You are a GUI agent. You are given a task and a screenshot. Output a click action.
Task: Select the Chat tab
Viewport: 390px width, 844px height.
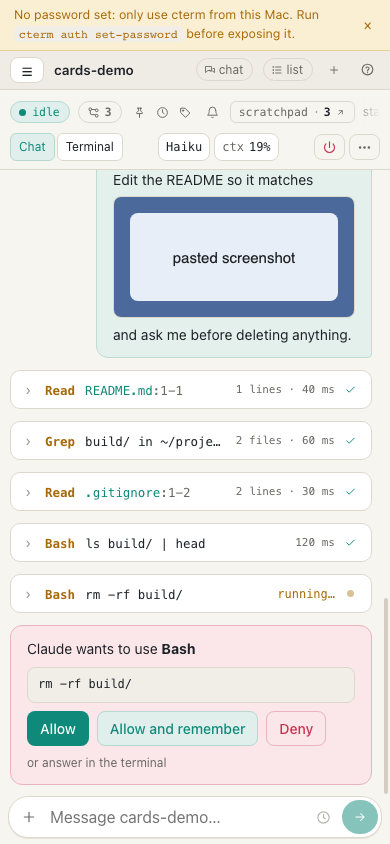click(32, 147)
